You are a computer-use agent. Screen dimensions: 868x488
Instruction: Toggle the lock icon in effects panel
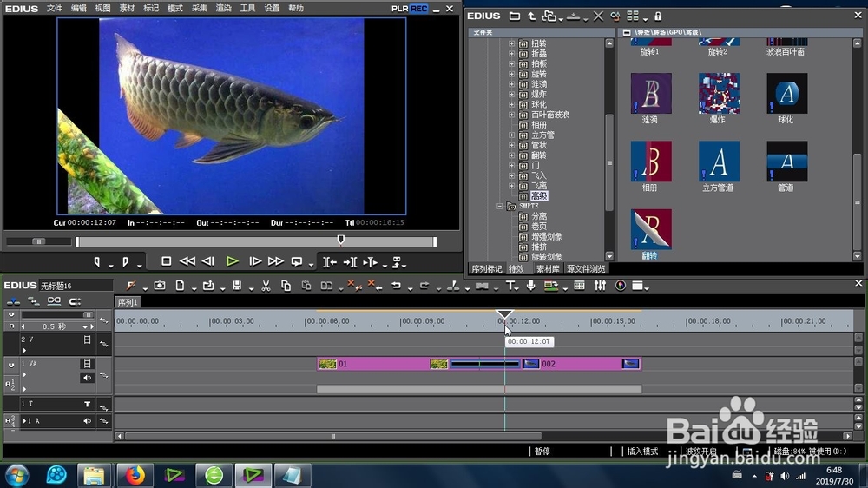pyautogui.click(x=658, y=16)
